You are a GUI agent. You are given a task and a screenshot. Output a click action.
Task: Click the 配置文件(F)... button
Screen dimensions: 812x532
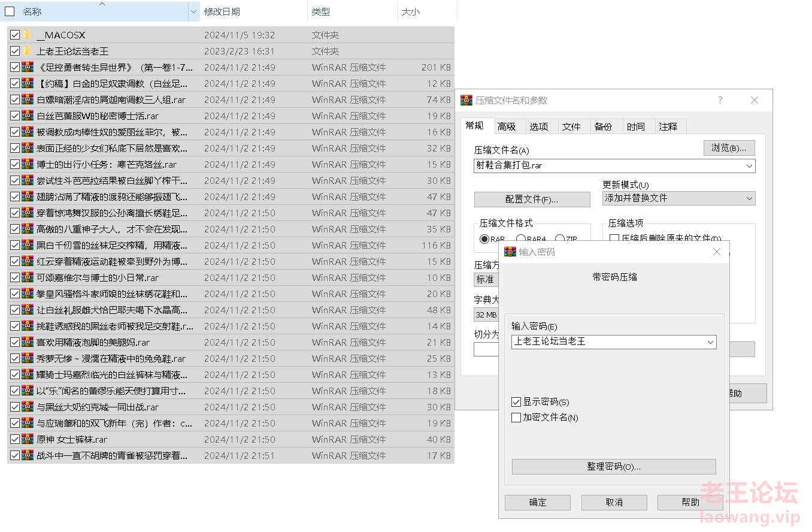tap(532, 199)
